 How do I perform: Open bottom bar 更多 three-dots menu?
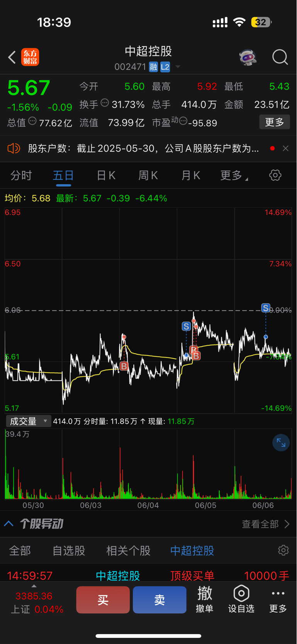[x=278, y=600]
